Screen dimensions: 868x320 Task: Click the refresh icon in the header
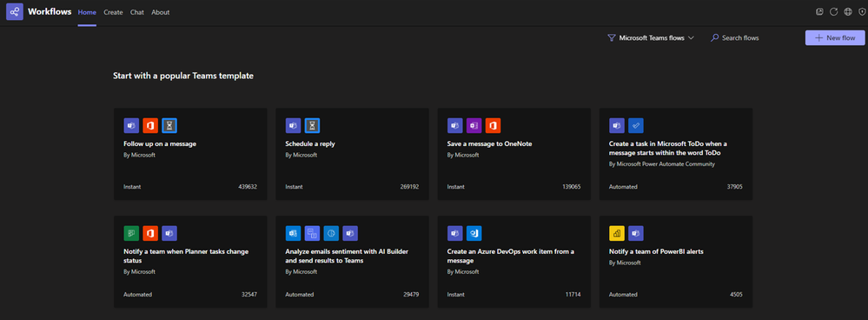(833, 11)
